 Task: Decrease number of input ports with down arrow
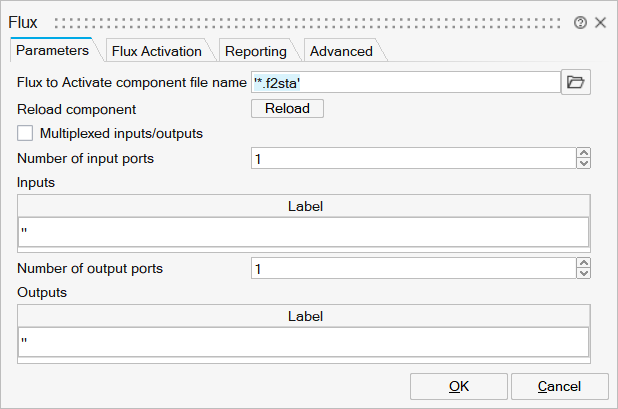click(x=584, y=163)
